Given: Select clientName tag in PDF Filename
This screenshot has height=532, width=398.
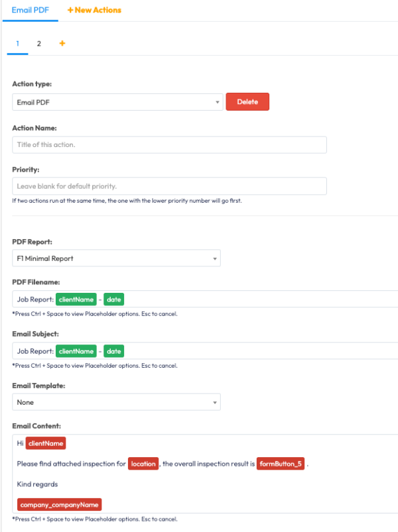Looking at the screenshot, I should pyautogui.click(x=76, y=299).
